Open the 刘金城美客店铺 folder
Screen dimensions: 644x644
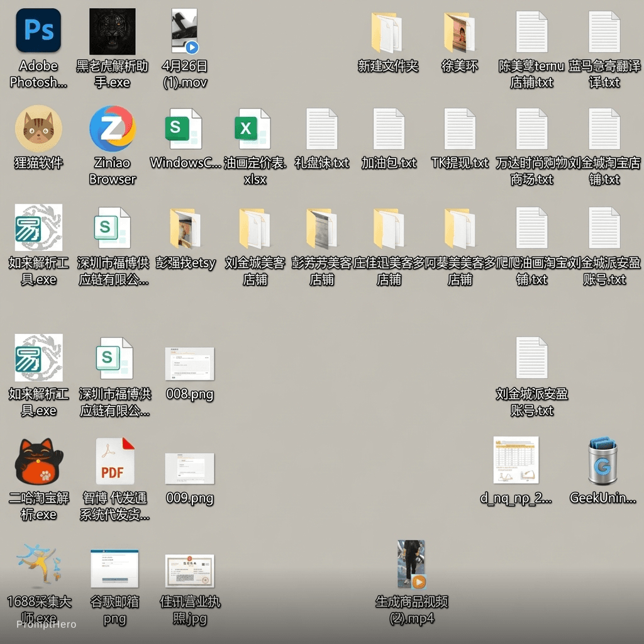coord(255,229)
